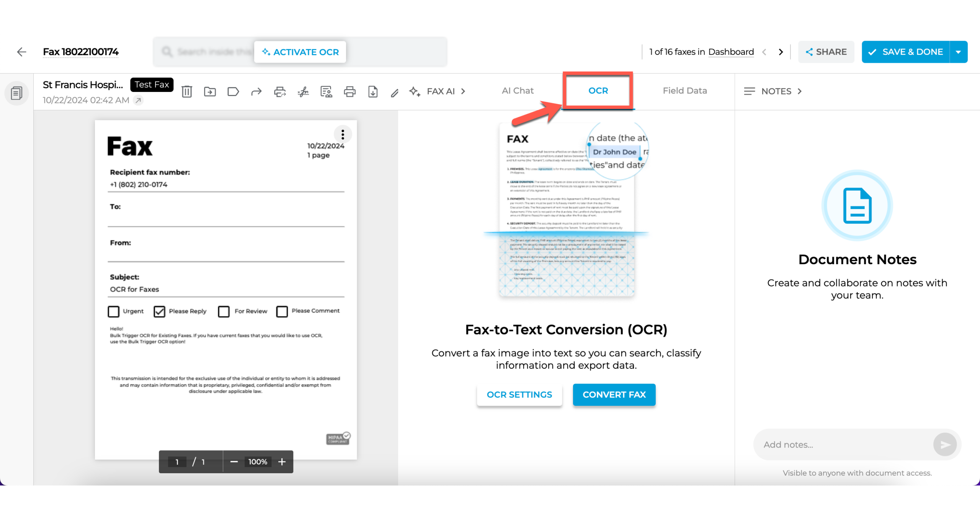980x510 pixels.
Task: Switch to the Field Data tab
Action: 684,90
